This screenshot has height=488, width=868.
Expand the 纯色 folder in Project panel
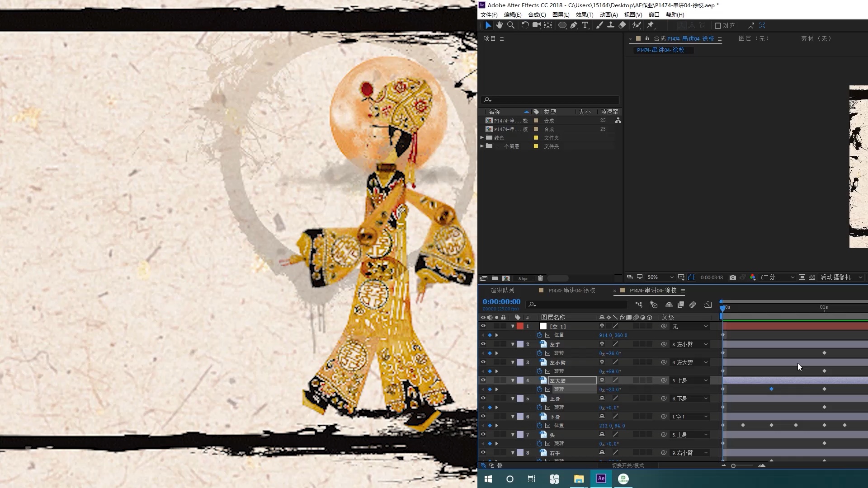click(x=482, y=137)
